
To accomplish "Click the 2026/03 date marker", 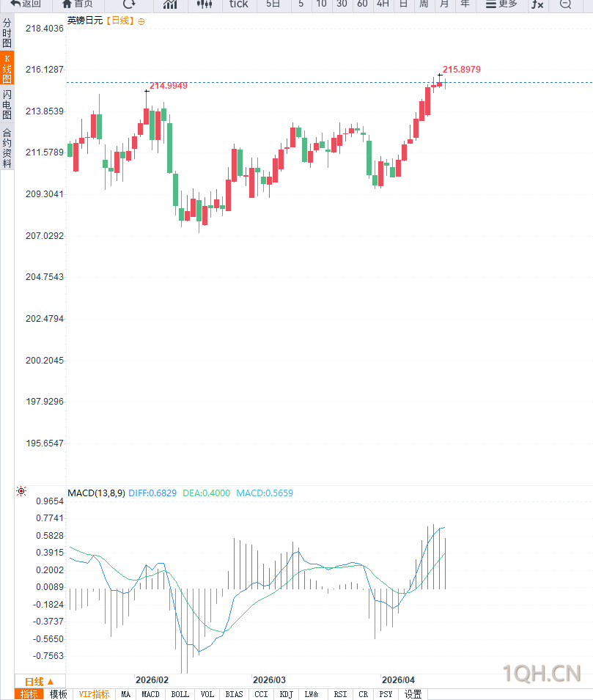I will point(269,680).
